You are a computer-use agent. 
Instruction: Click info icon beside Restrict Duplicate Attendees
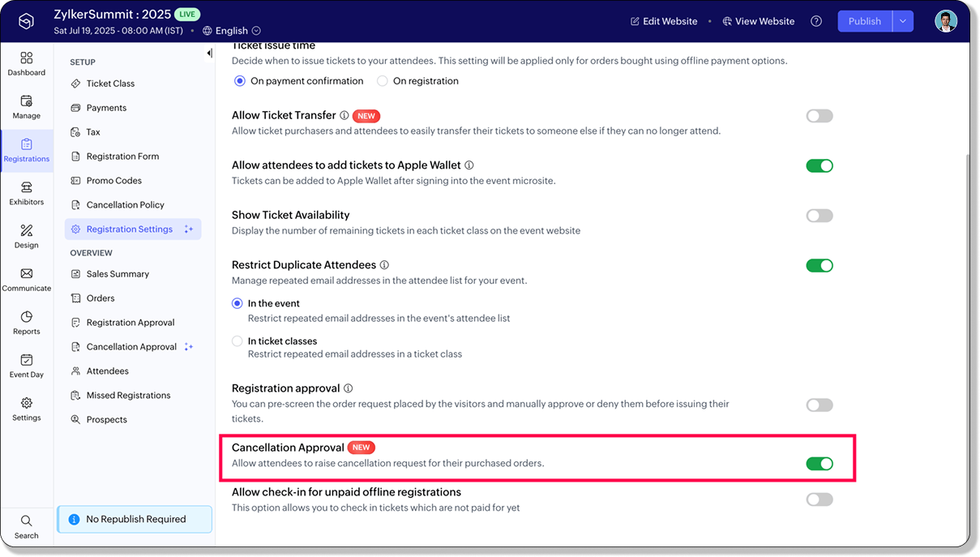click(x=384, y=265)
